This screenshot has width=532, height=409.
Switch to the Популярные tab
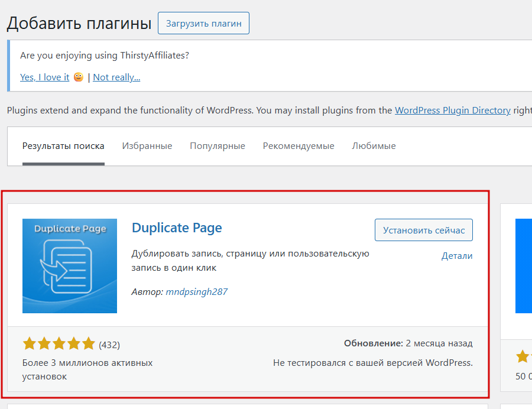[218, 146]
